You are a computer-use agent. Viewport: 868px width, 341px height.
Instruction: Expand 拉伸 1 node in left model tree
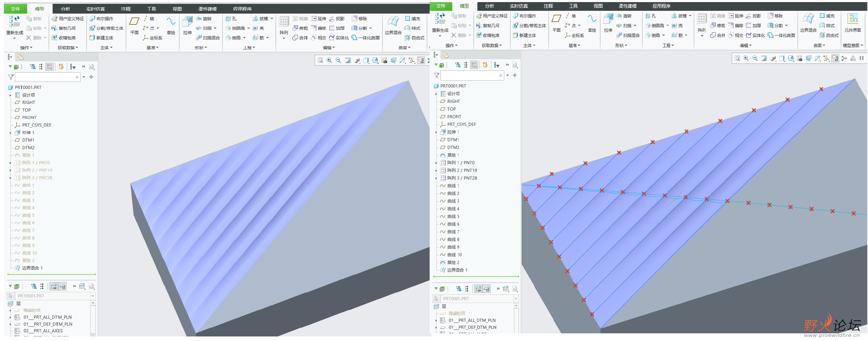(10, 133)
